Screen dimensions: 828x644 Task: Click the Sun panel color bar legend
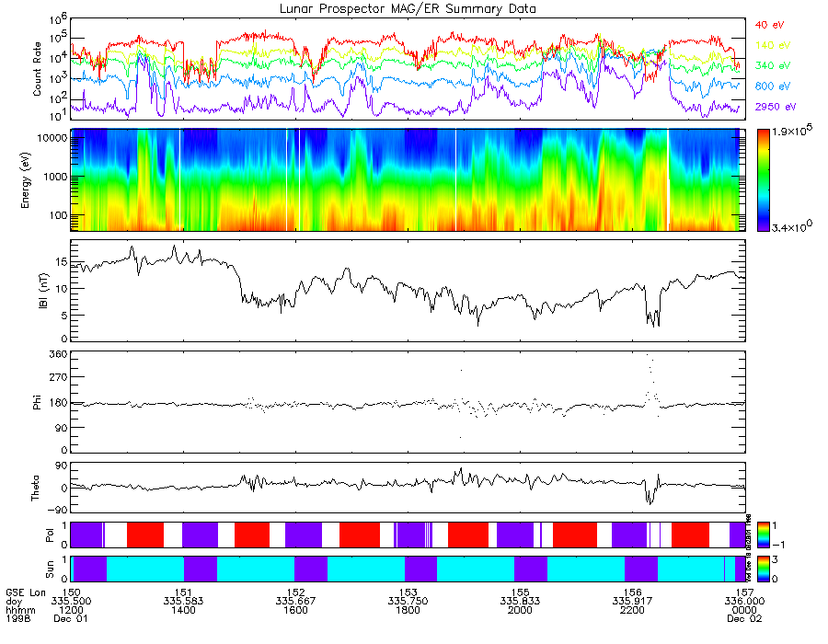point(763,569)
